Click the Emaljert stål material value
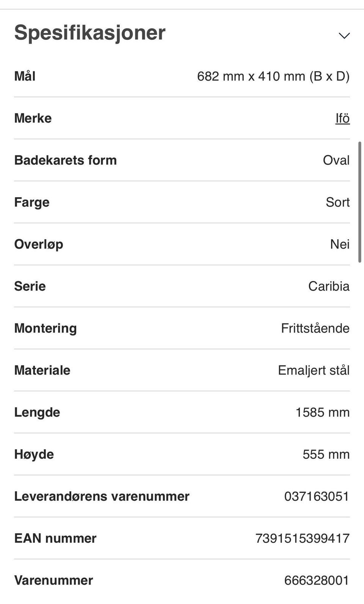Screen dimensions: 364x604 314,370
